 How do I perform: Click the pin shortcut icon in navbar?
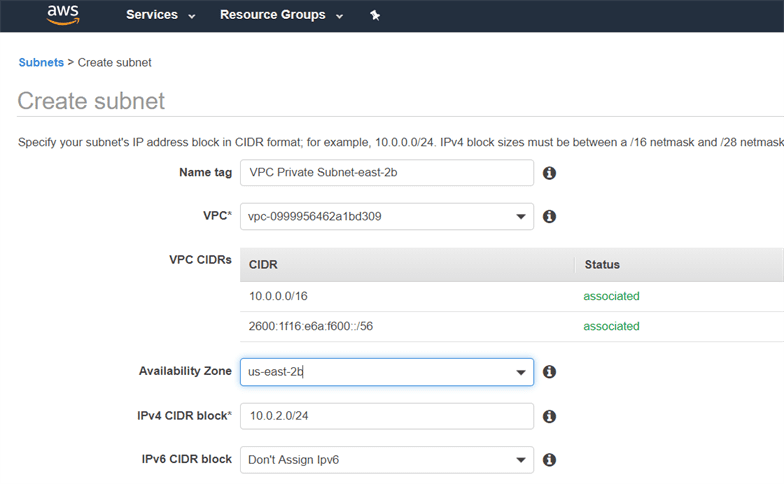click(375, 15)
